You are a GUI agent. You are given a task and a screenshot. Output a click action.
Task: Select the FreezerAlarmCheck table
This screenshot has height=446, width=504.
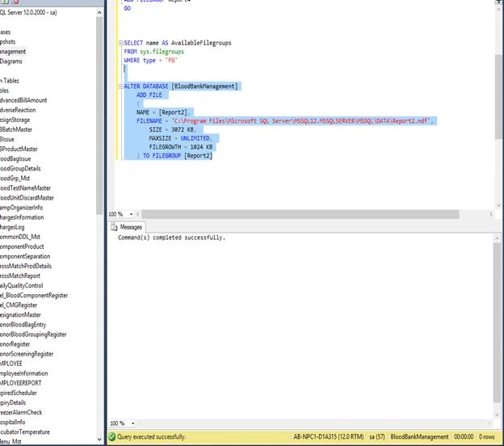point(21,412)
